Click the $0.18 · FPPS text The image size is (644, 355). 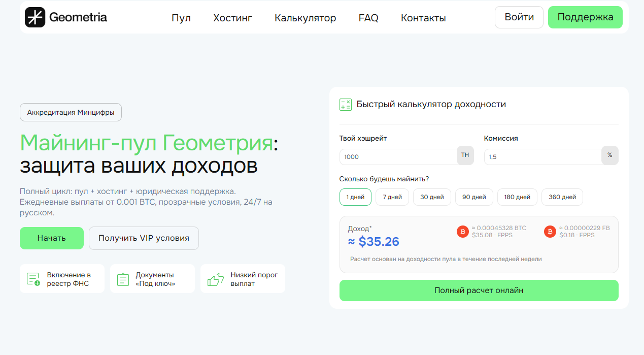click(577, 235)
